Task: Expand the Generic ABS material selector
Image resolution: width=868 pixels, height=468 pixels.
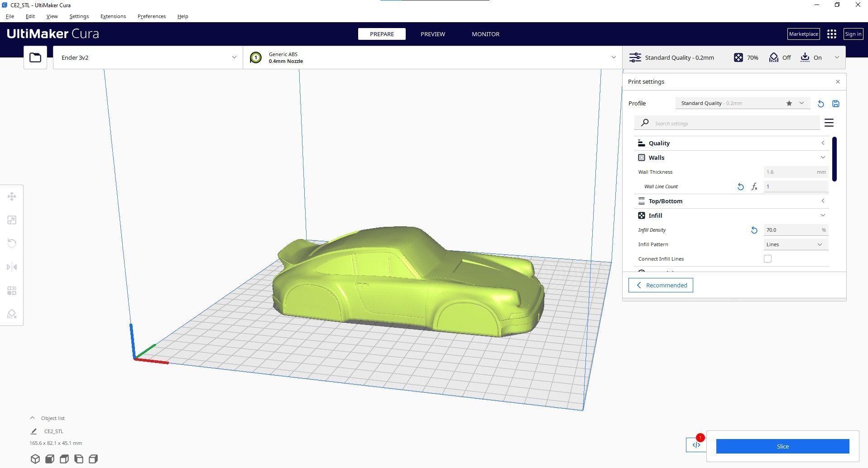Action: pos(432,57)
